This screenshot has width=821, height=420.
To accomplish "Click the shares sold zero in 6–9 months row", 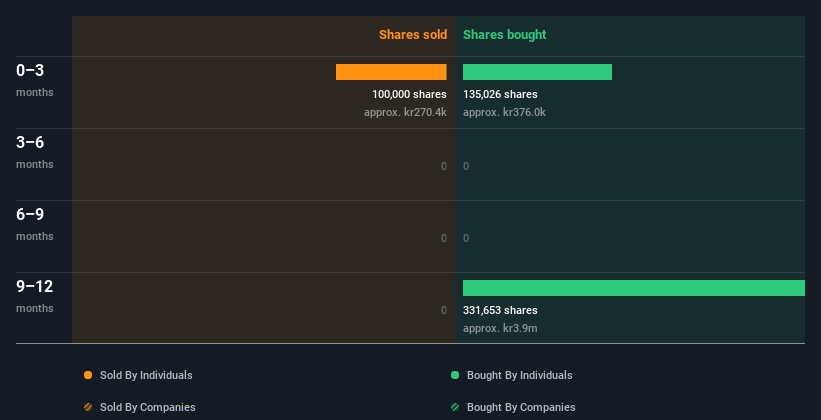I will click(444, 238).
